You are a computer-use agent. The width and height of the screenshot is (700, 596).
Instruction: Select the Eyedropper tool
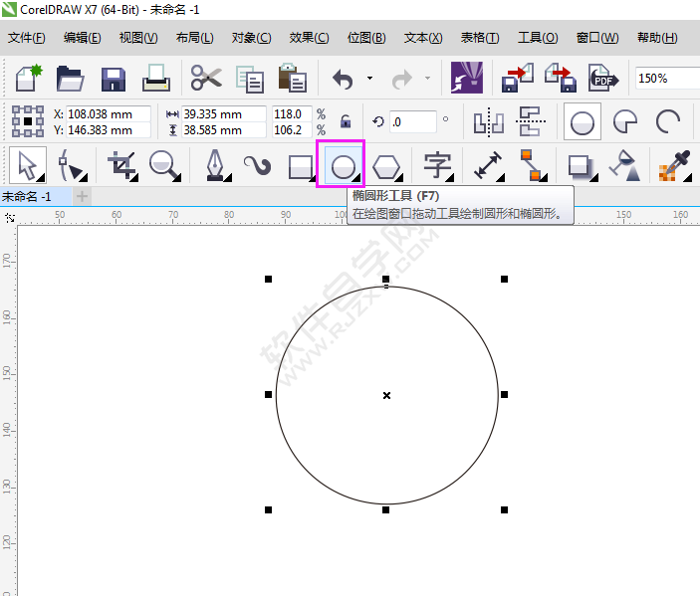click(x=674, y=165)
